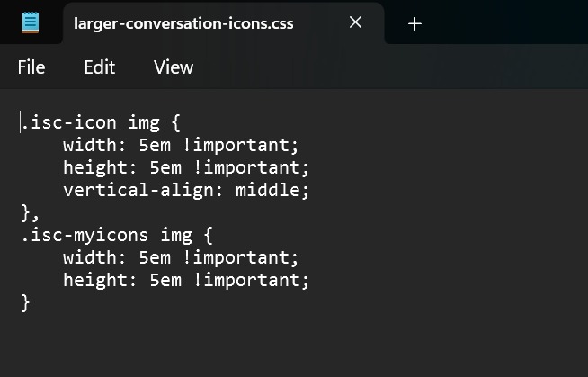Click the first "height: 5em !important;" line
The width and height of the screenshot is (588, 377).
click(x=185, y=167)
